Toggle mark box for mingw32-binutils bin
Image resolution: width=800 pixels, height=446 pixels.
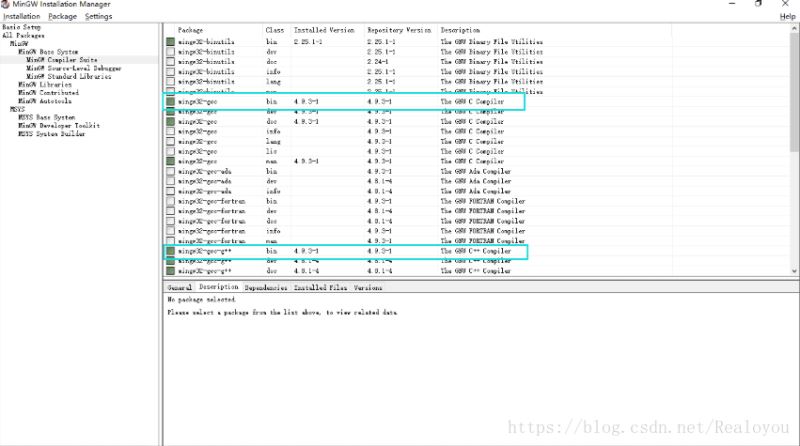point(170,42)
